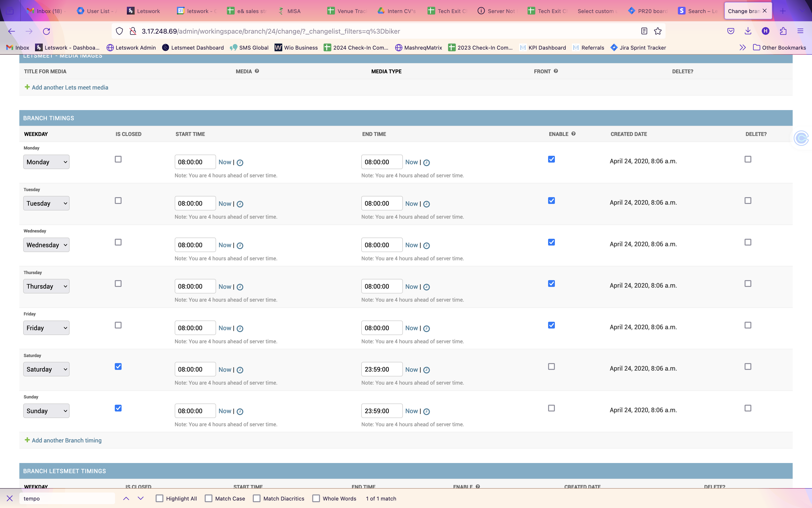Open the Tuesday weekday dropdown
812x508 pixels.
click(x=46, y=203)
